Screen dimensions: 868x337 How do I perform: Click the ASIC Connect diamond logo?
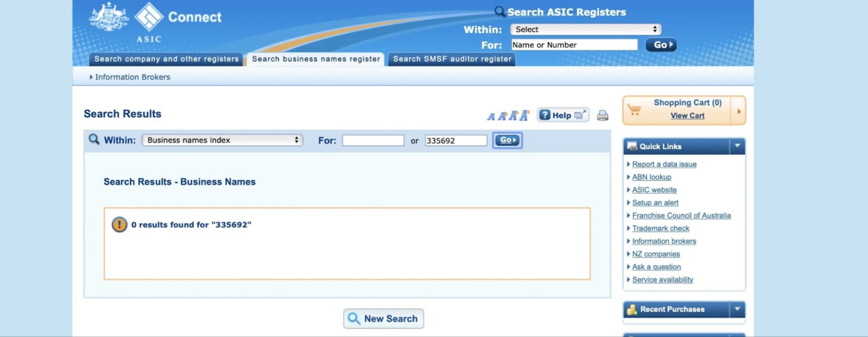tap(149, 17)
